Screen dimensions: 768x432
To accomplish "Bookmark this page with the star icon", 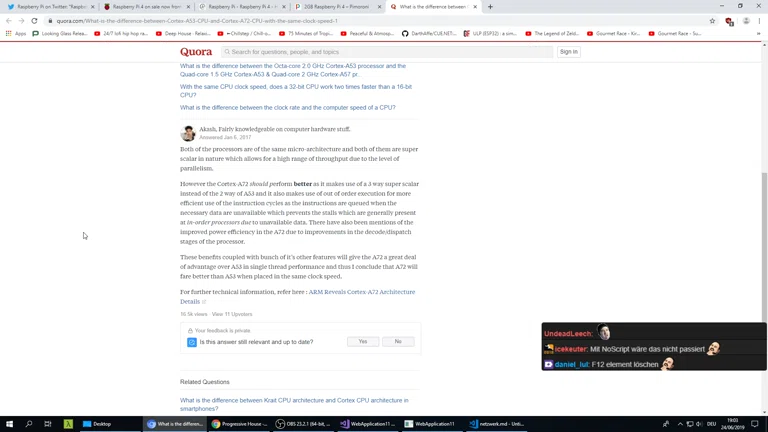I will click(x=712, y=21).
